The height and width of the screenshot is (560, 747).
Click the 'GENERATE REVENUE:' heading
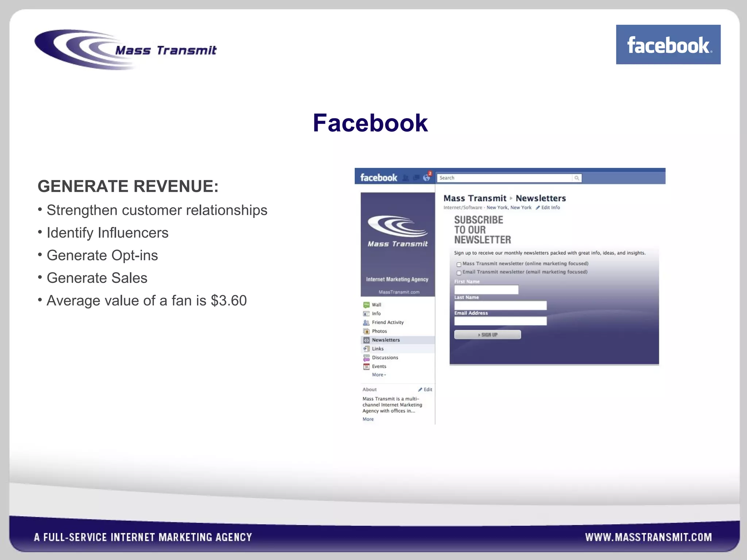point(128,186)
